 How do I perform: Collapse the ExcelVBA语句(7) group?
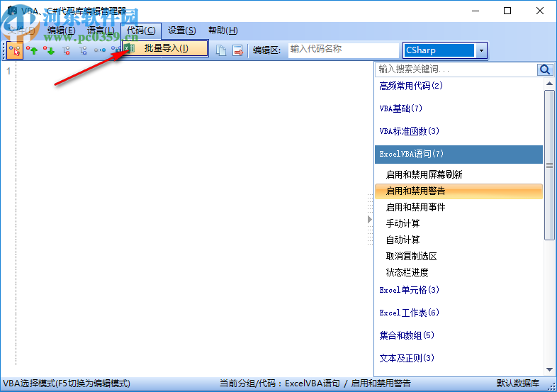point(458,155)
